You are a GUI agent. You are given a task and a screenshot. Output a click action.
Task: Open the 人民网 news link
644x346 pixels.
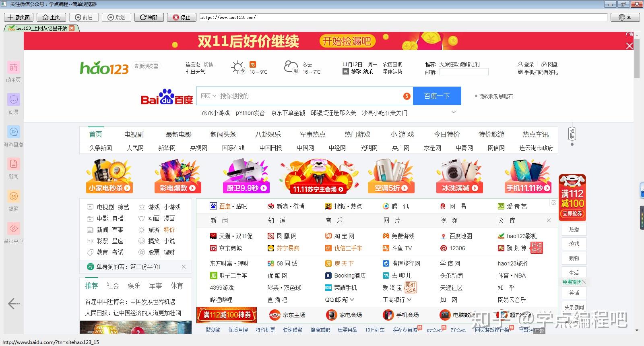click(135, 148)
